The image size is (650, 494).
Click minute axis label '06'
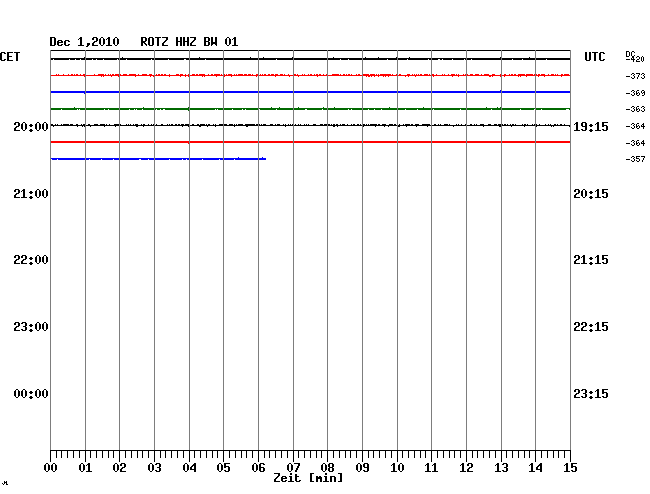pos(258,468)
